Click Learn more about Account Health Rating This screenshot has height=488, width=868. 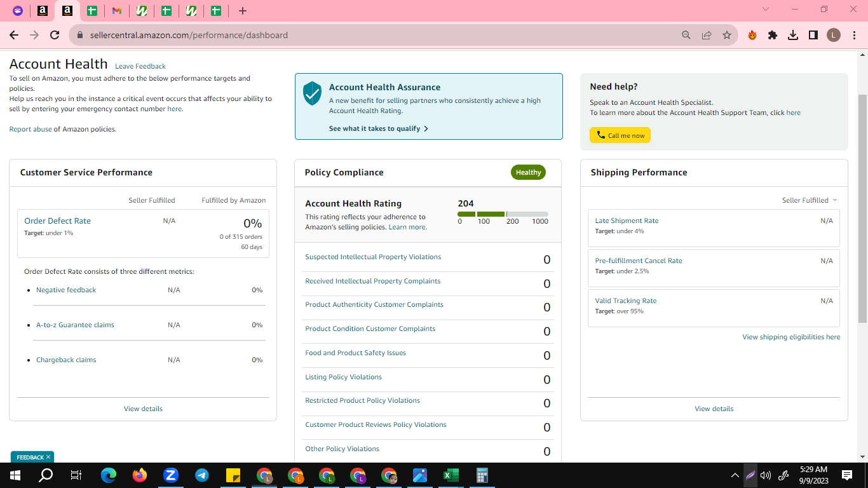pos(407,227)
